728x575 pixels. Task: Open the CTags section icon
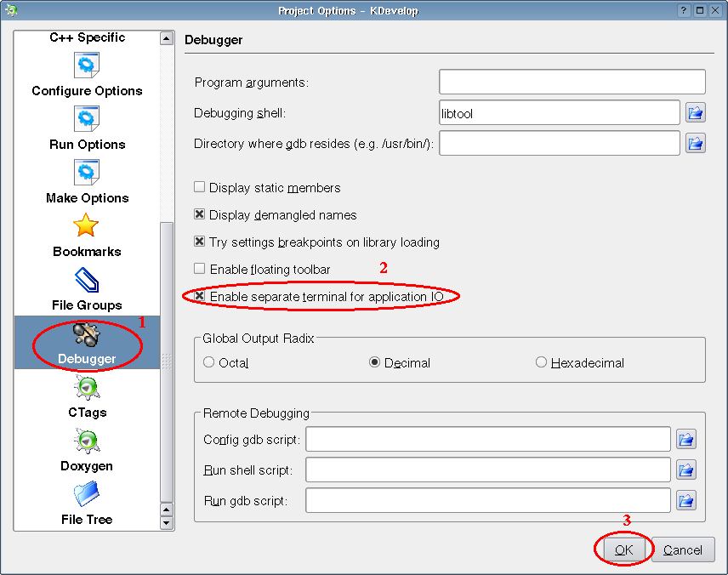pyautogui.click(x=87, y=387)
